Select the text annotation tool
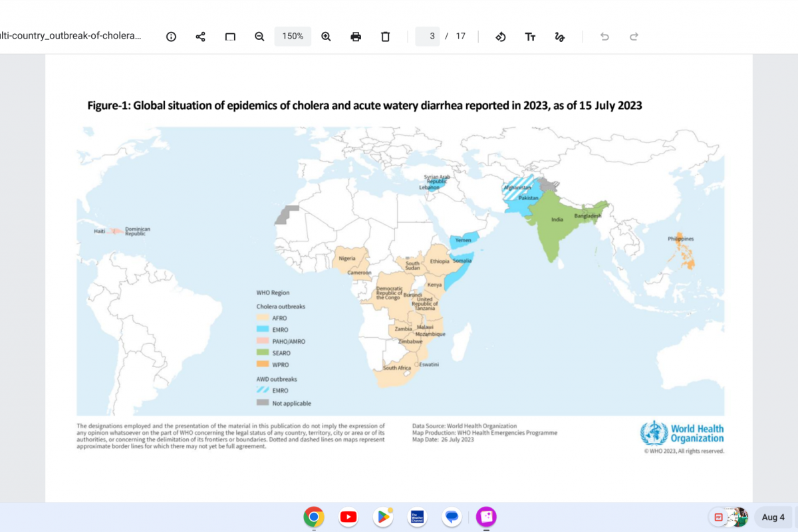This screenshot has width=798, height=532. (x=530, y=37)
